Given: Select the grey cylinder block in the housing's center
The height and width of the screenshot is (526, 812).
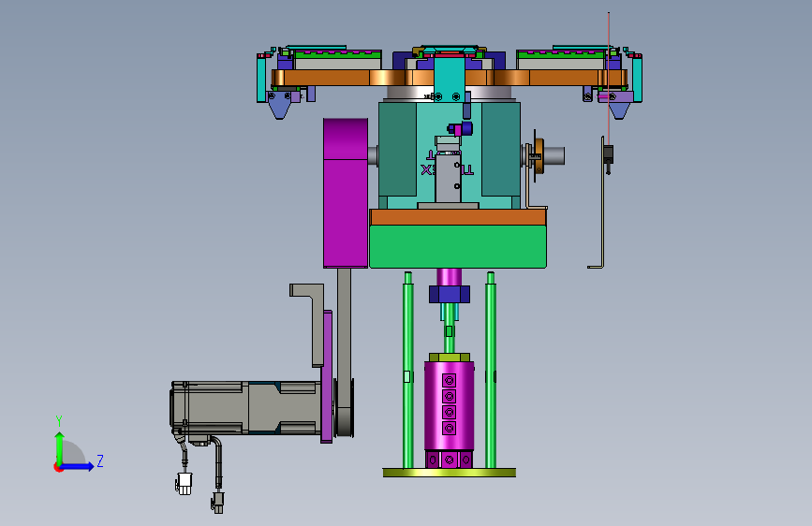Looking at the screenshot, I should [448, 179].
